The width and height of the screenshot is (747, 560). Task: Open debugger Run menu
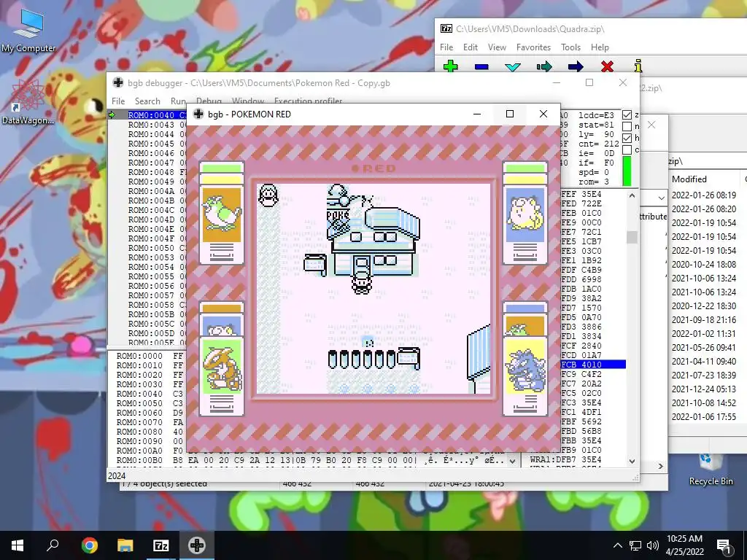(178, 101)
